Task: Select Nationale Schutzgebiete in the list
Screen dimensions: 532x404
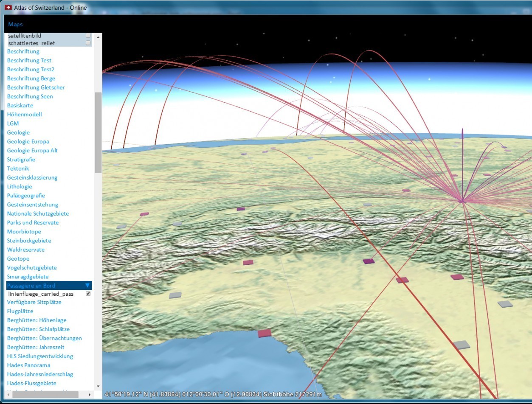Action: pyautogui.click(x=38, y=213)
